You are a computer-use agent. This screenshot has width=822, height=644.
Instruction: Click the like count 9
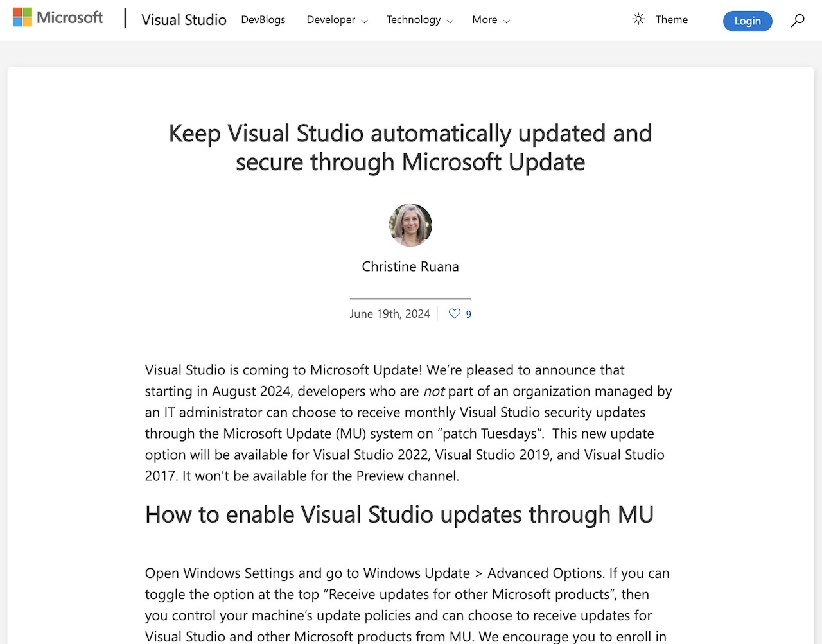(x=469, y=314)
